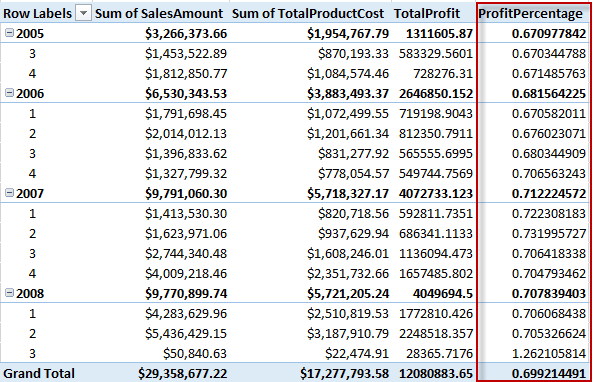The height and width of the screenshot is (382, 594).
Task: Click sales amount $1,812,850.77
Action: pyautogui.click(x=186, y=74)
